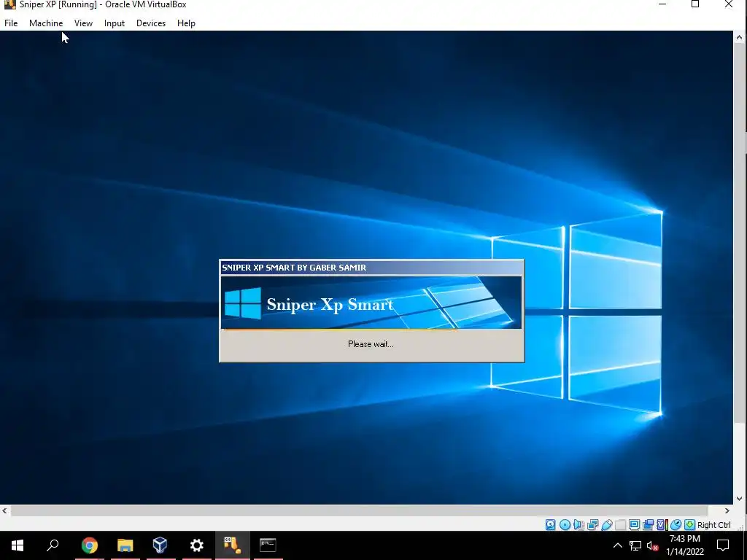Click the taskbar clock showing 7:43 PM
This screenshot has width=747, height=560.
click(x=684, y=545)
